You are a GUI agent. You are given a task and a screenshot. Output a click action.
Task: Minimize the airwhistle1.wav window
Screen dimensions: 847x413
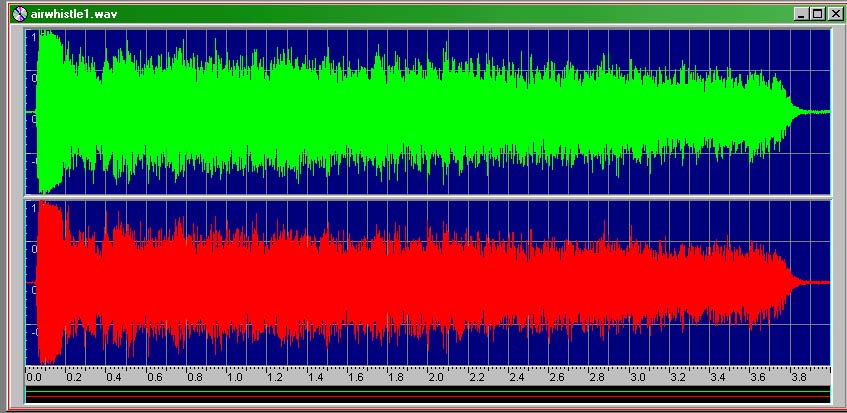pyautogui.click(x=802, y=14)
